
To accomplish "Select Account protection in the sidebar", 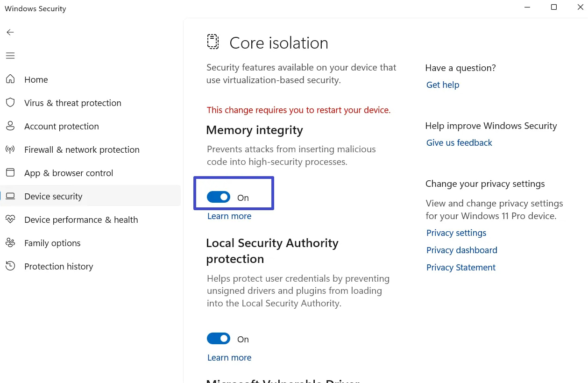I will tap(61, 126).
